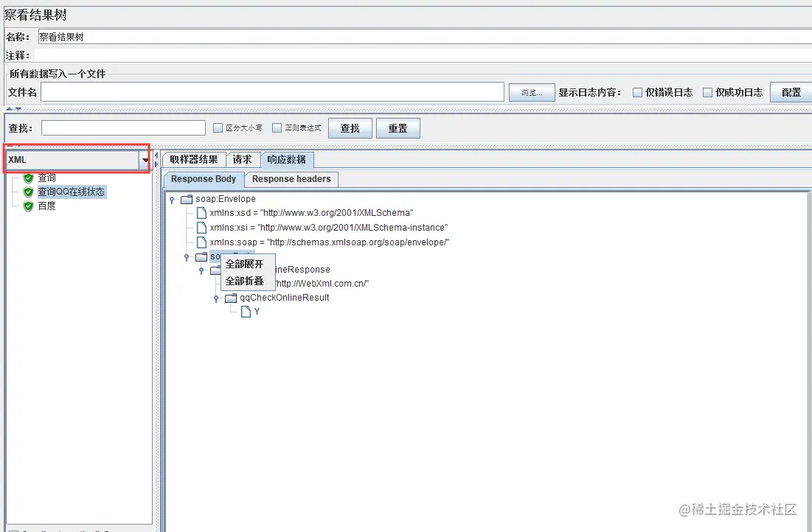Click the 浏览 browse button
This screenshot has height=532, width=812.
[x=532, y=93]
